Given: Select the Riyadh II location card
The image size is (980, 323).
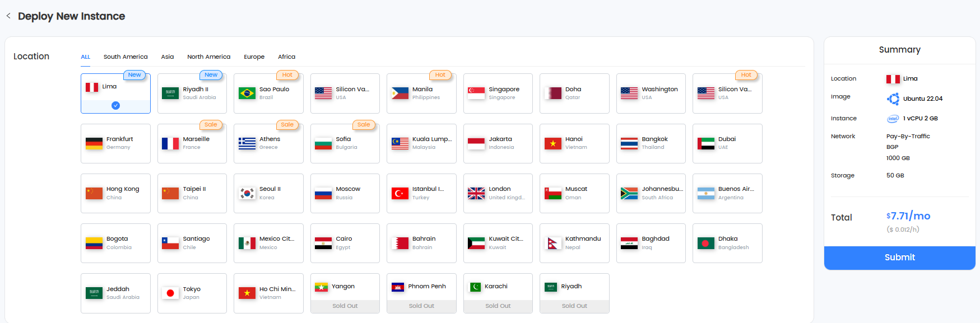Looking at the screenshot, I should 192,93.
